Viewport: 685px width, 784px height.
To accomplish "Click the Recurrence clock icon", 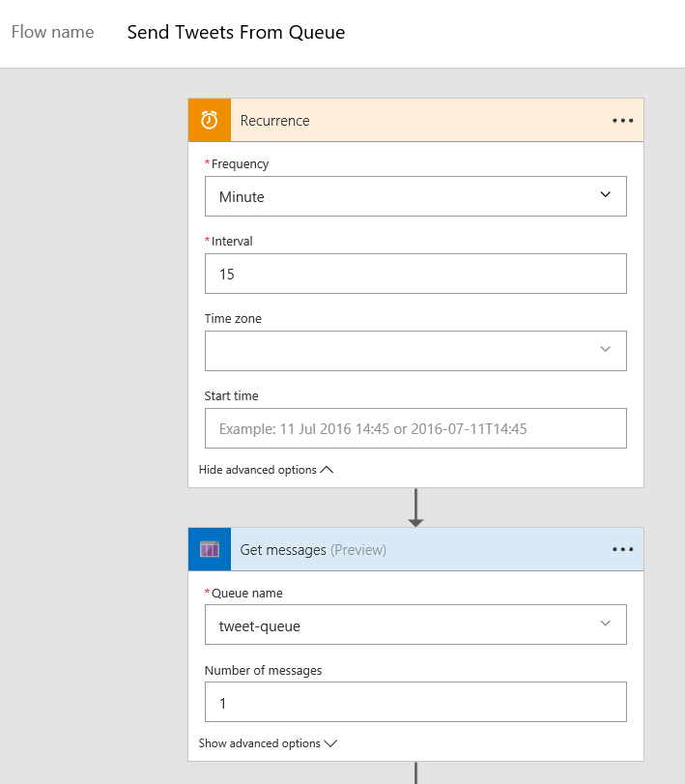I will [209, 120].
